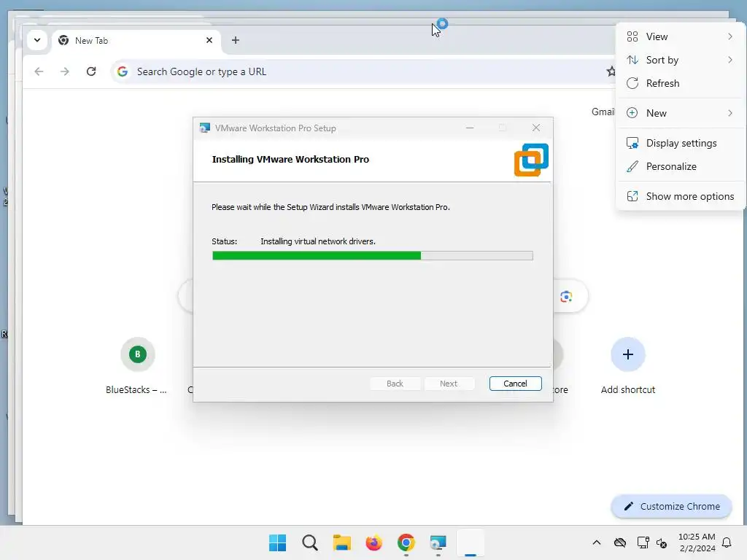Open the New submenu in the context menu
This screenshot has width=747, height=560.
click(680, 113)
